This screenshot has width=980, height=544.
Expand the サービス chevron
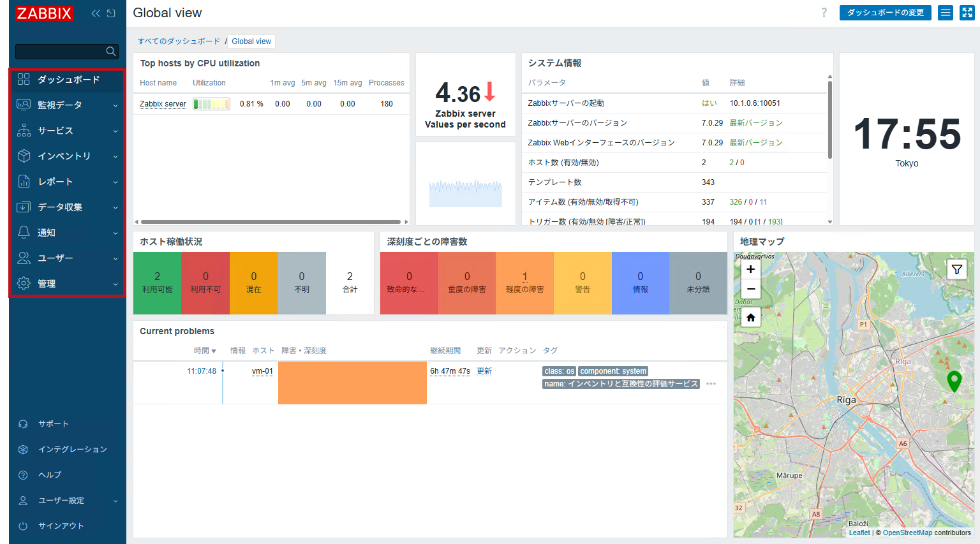(x=115, y=131)
